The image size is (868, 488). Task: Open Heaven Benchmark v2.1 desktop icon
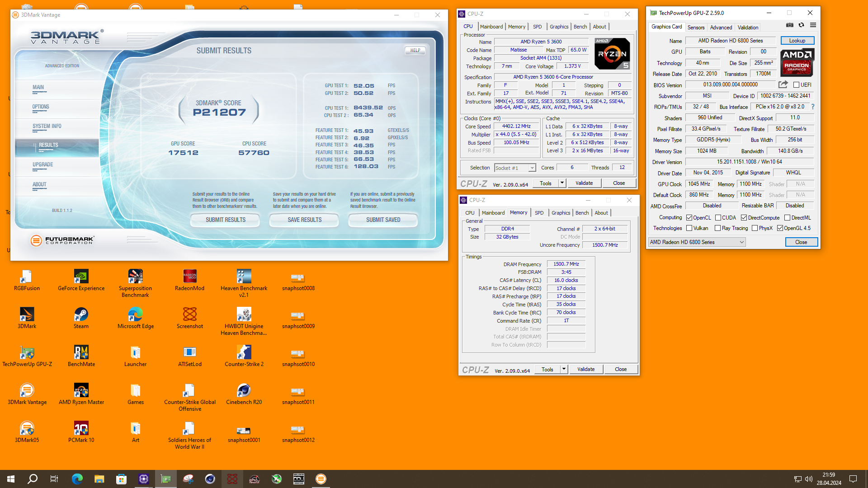point(244,284)
